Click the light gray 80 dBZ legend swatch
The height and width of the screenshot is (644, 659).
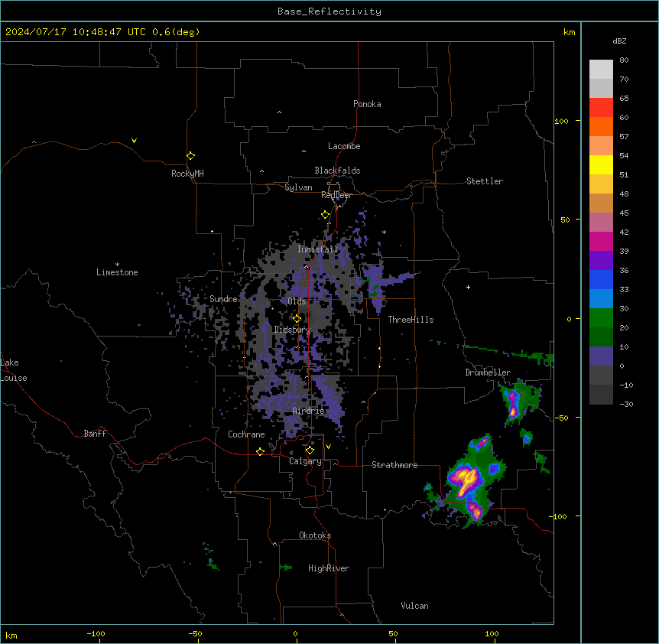click(601, 70)
